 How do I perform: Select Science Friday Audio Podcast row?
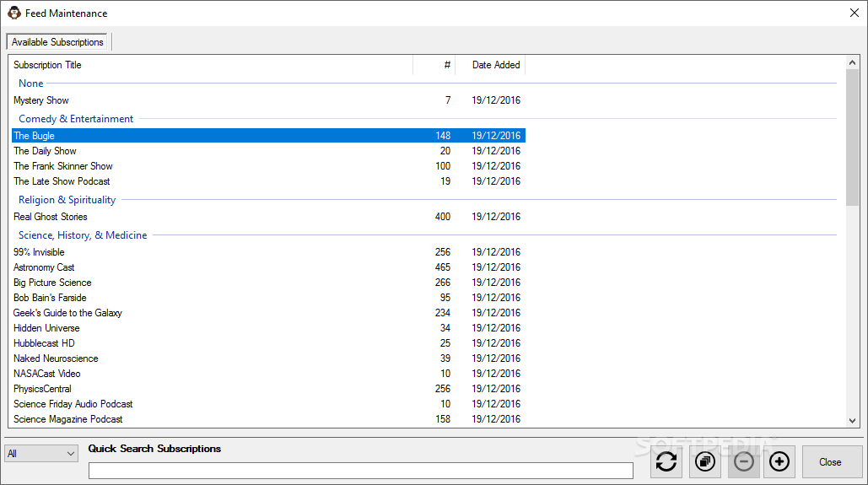(268, 404)
